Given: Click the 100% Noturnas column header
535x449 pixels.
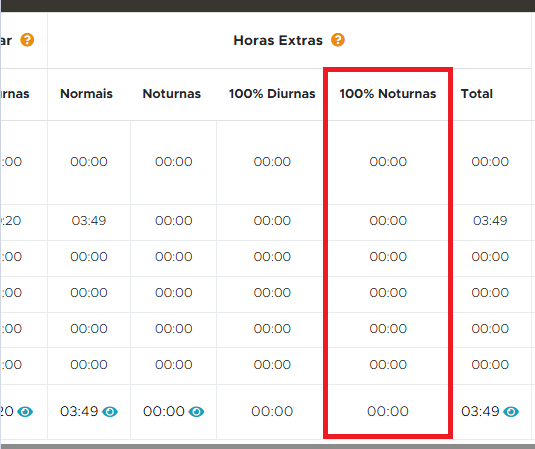Looking at the screenshot, I should point(388,93).
